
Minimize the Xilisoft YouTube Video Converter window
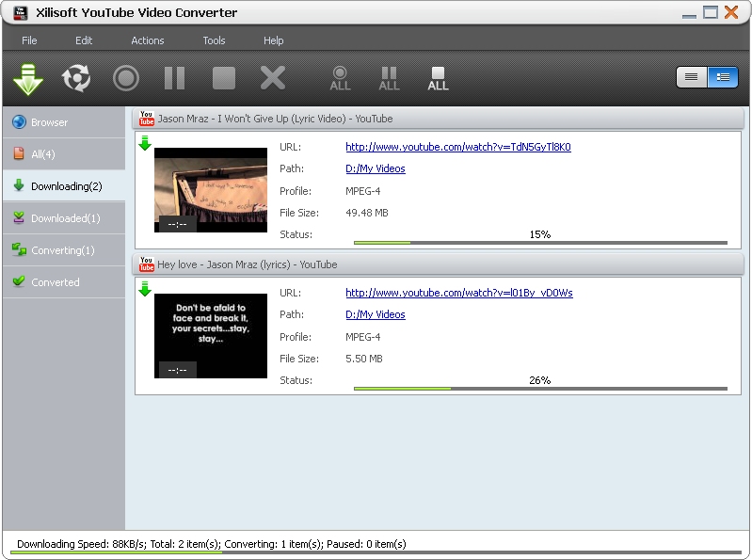click(689, 16)
